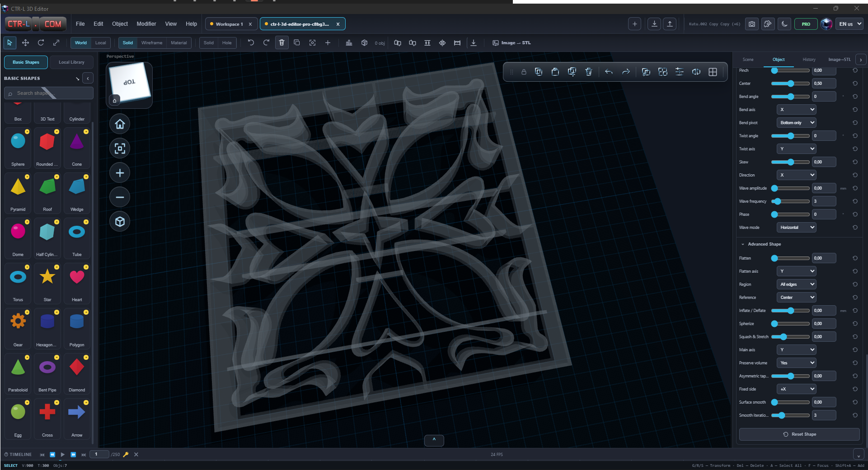Open settings via the gear icon
The width and height of the screenshot is (868, 470).
click(768, 24)
